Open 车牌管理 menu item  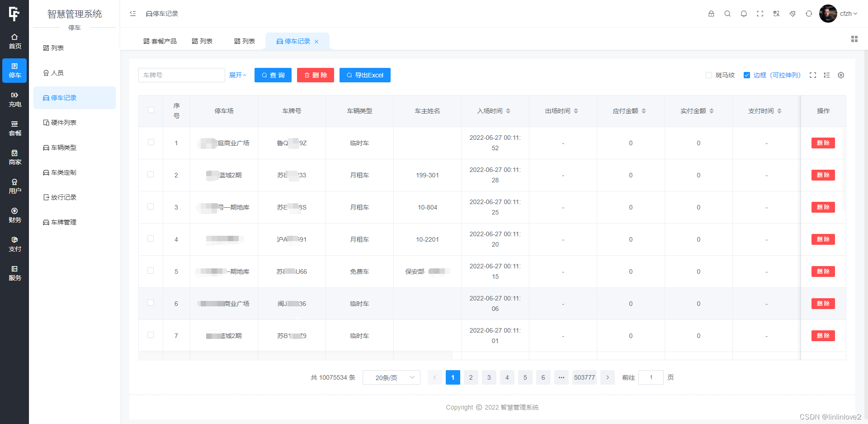75,222
